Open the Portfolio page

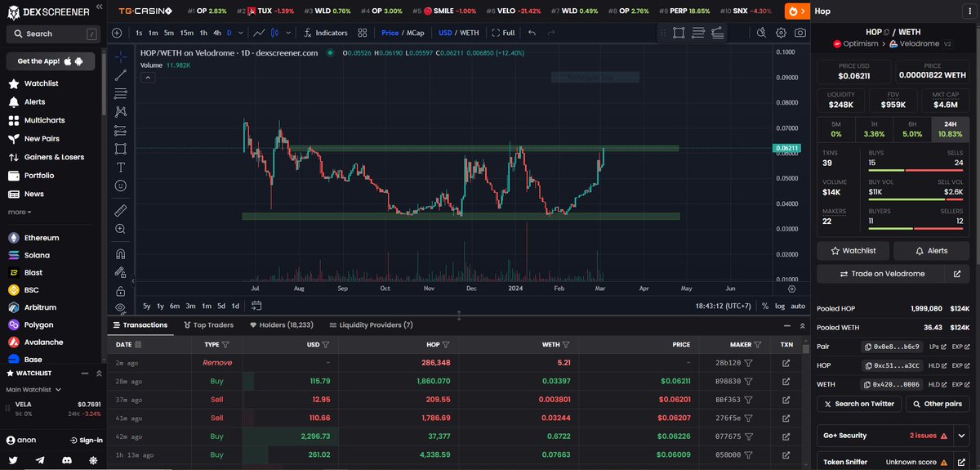(x=39, y=175)
